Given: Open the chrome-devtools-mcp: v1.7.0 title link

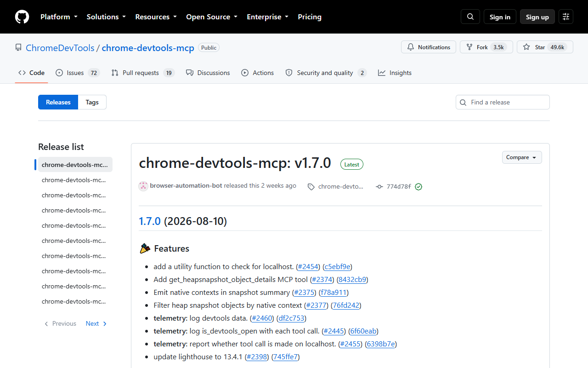Looking at the screenshot, I should 235,163.
